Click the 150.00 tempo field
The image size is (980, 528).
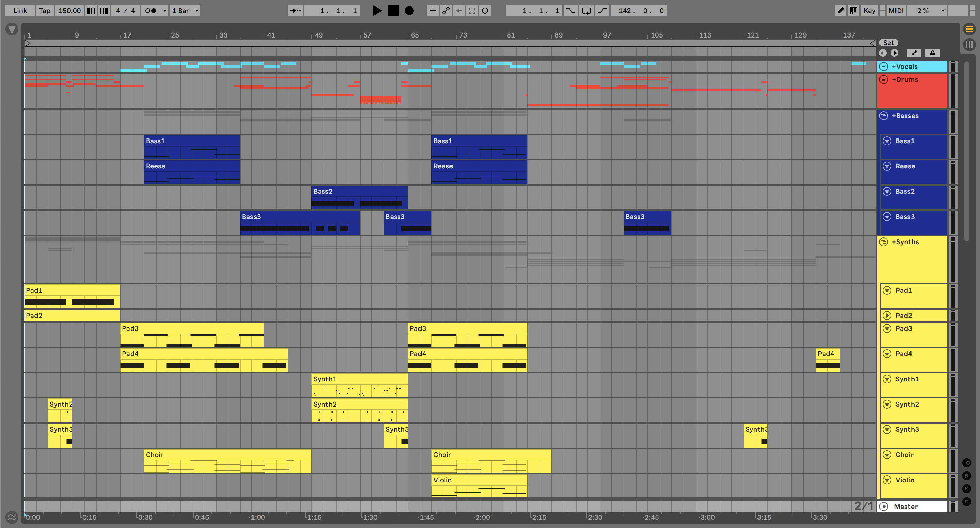70,11
